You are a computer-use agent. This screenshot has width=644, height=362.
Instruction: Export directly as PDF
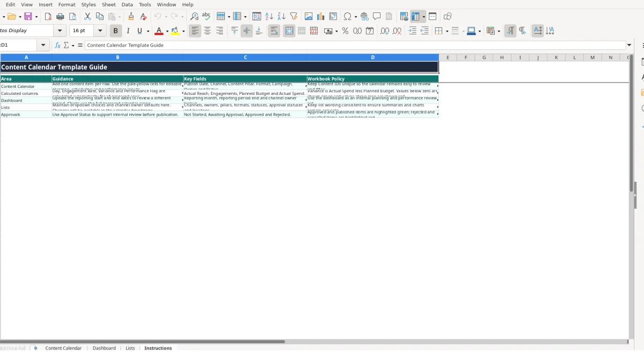[48, 17]
